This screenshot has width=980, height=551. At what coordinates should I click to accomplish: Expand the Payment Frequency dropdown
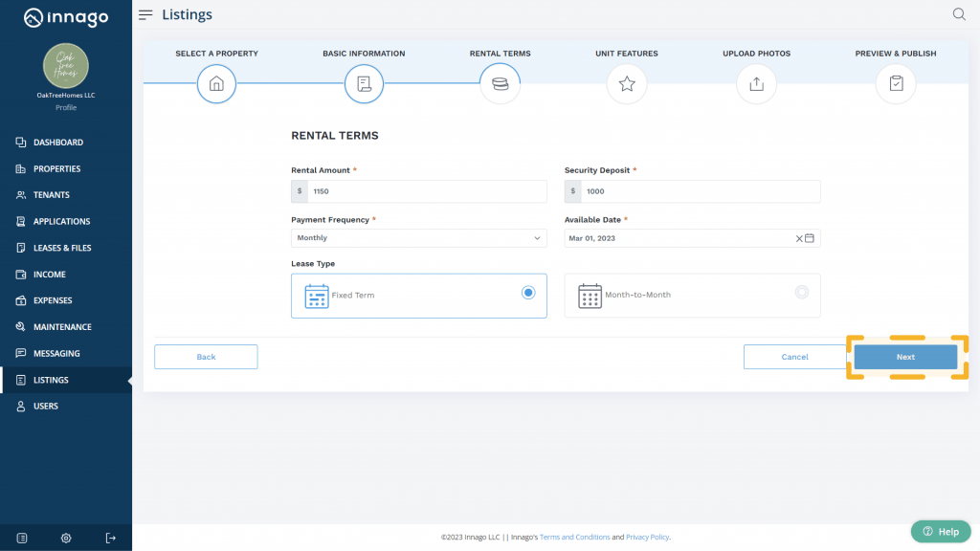(x=419, y=238)
